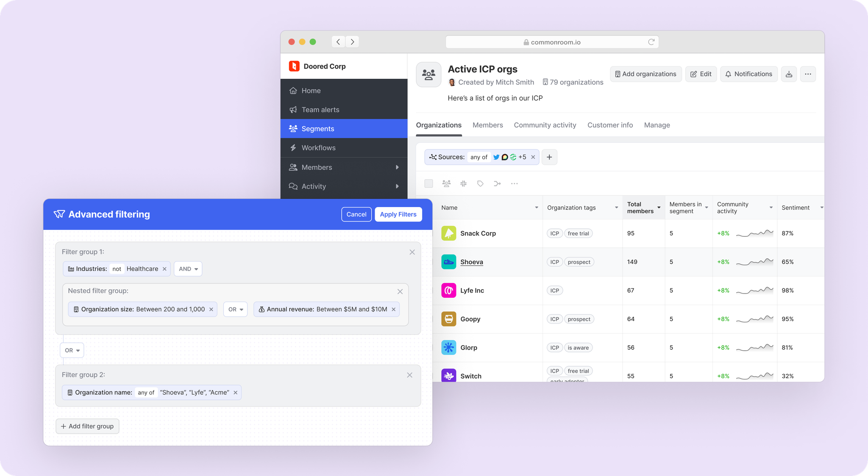This screenshot has width=868, height=476.
Task: Toggle the select-all checkbox above table
Action: click(428, 183)
